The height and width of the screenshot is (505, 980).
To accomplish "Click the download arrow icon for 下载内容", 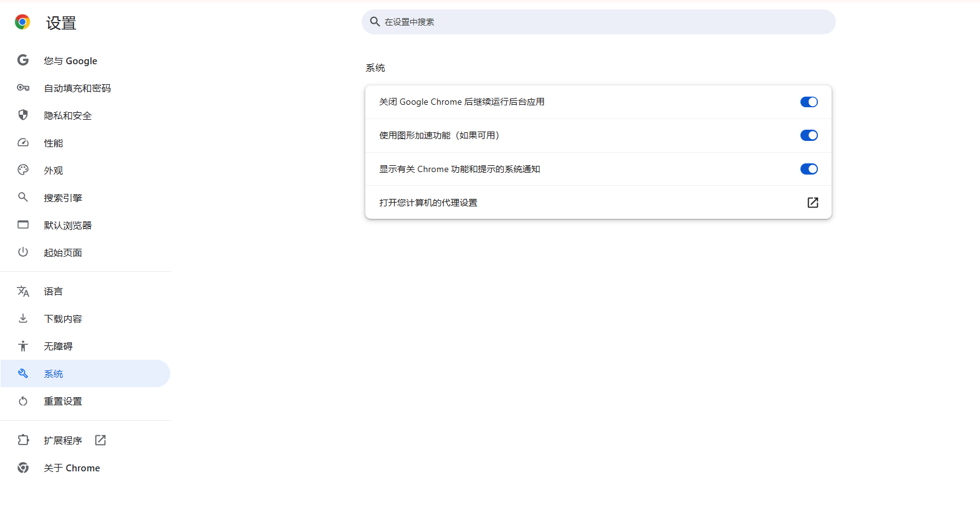I will click(23, 319).
